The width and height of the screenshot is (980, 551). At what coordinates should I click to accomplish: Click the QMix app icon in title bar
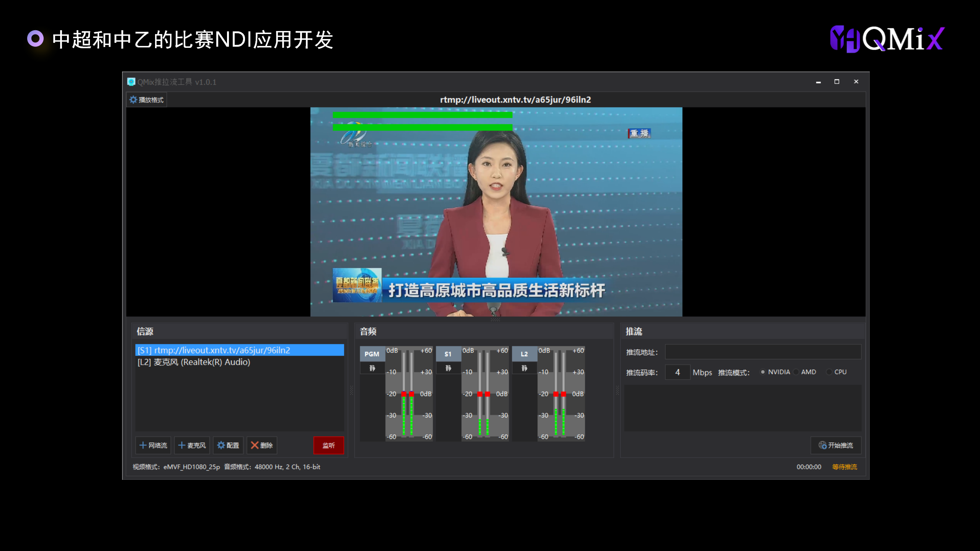pyautogui.click(x=131, y=82)
